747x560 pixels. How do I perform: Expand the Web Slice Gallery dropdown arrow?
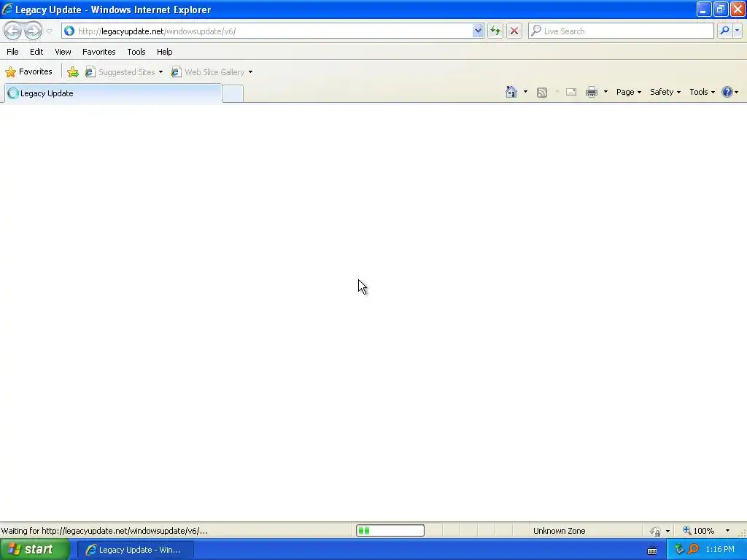tap(251, 72)
